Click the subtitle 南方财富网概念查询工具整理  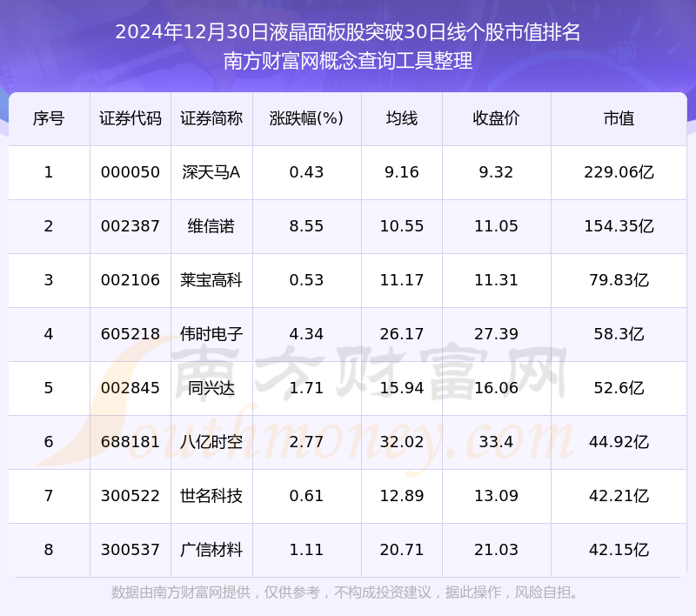pos(348,61)
